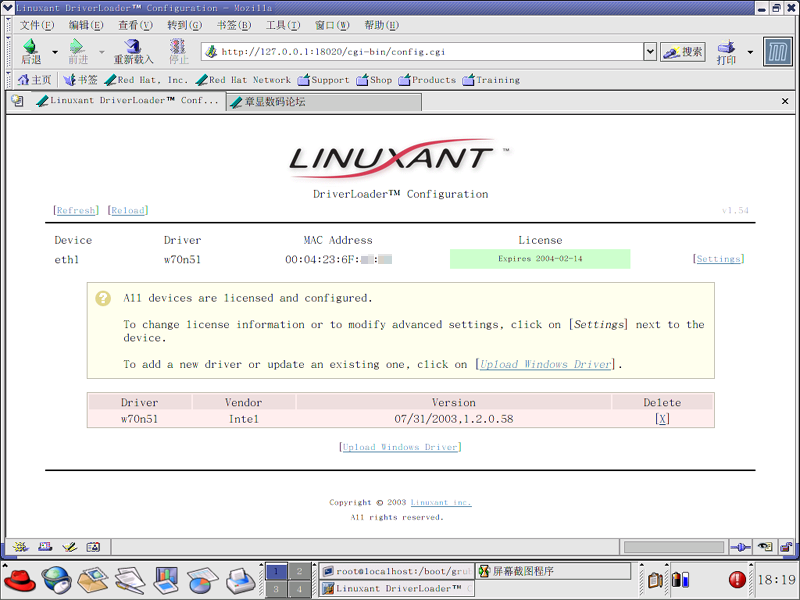
Task: Open Mail component icon in status bar
Action: pos(45,547)
